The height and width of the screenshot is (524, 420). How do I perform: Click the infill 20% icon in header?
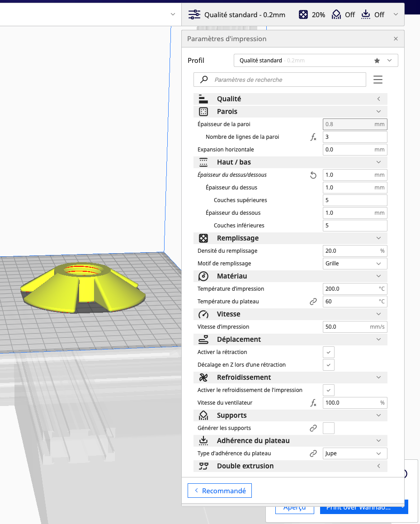point(303,15)
